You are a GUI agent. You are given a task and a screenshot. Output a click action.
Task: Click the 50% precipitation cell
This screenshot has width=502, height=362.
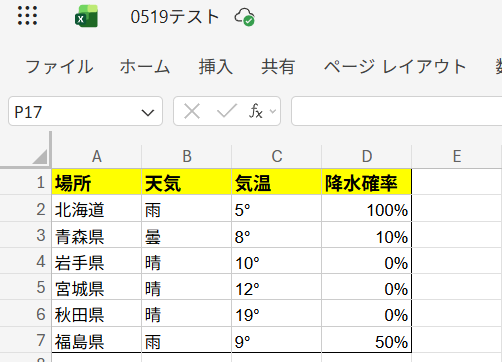point(367,340)
